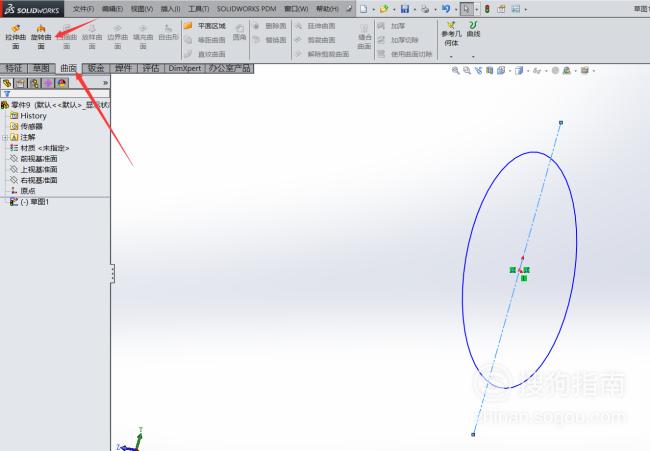Open the dropdown next to New icon
The width and height of the screenshot is (650, 451).
[x=373, y=10]
